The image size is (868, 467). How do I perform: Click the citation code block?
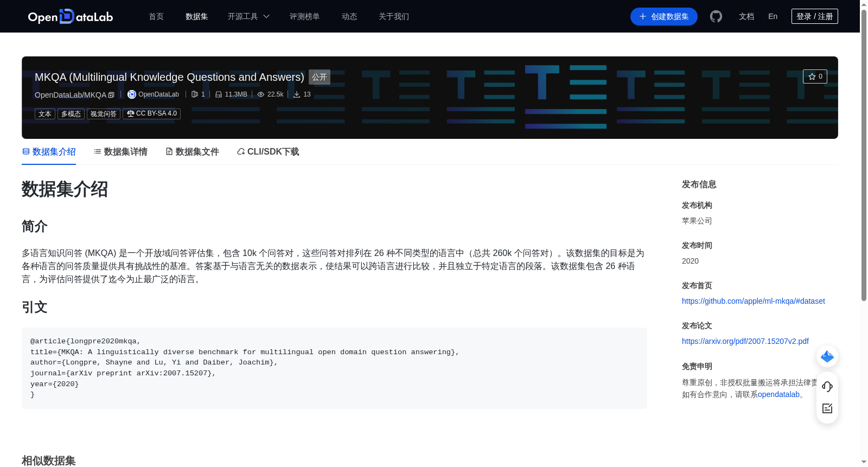pos(334,368)
